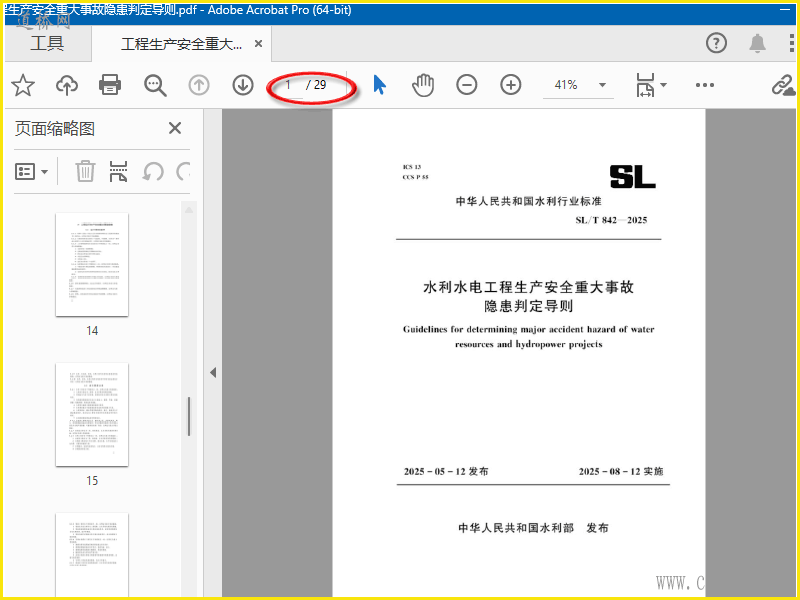This screenshot has width=800, height=600.
Task: Click the 2025-05-12 发布 date text
Action: [x=446, y=471]
